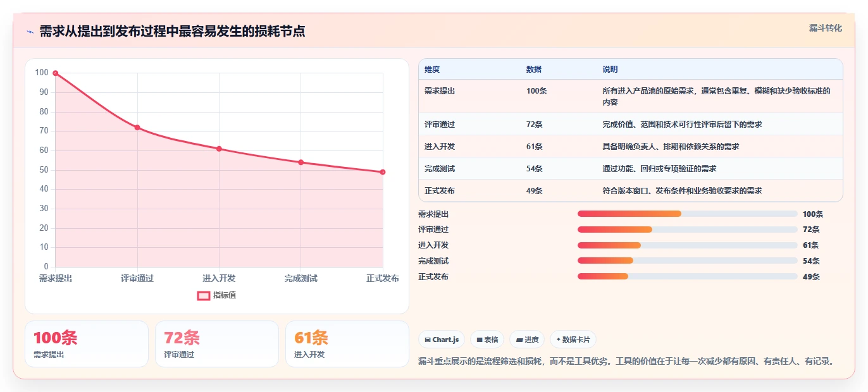Click the y-axis value 50 on the chart
Image resolution: width=868 pixels, height=392 pixels.
[x=44, y=170]
